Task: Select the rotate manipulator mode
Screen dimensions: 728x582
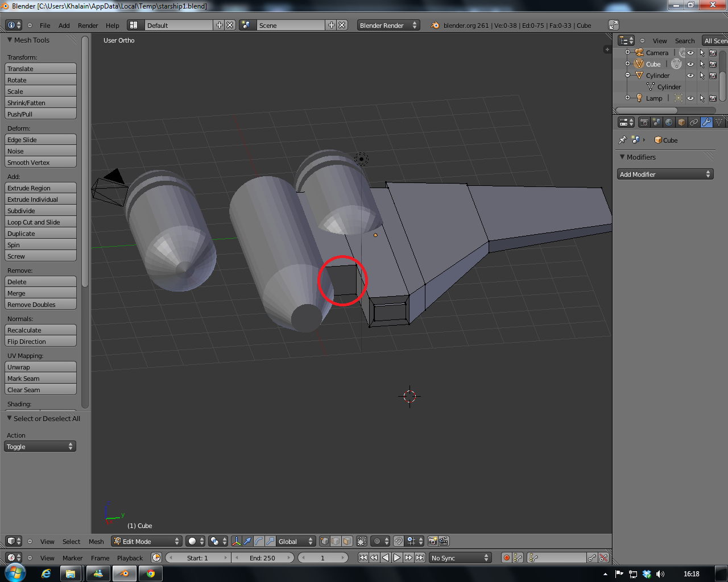Action: pyautogui.click(x=259, y=541)
